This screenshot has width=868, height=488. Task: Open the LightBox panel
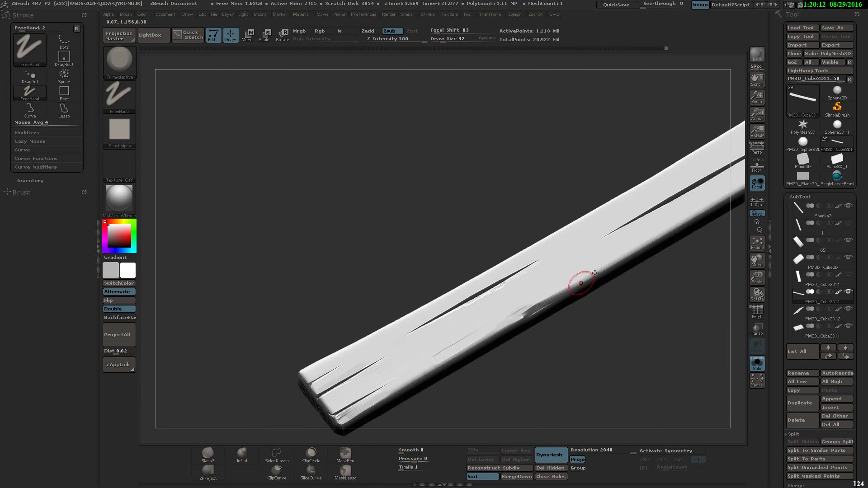(x=152, y=35)
